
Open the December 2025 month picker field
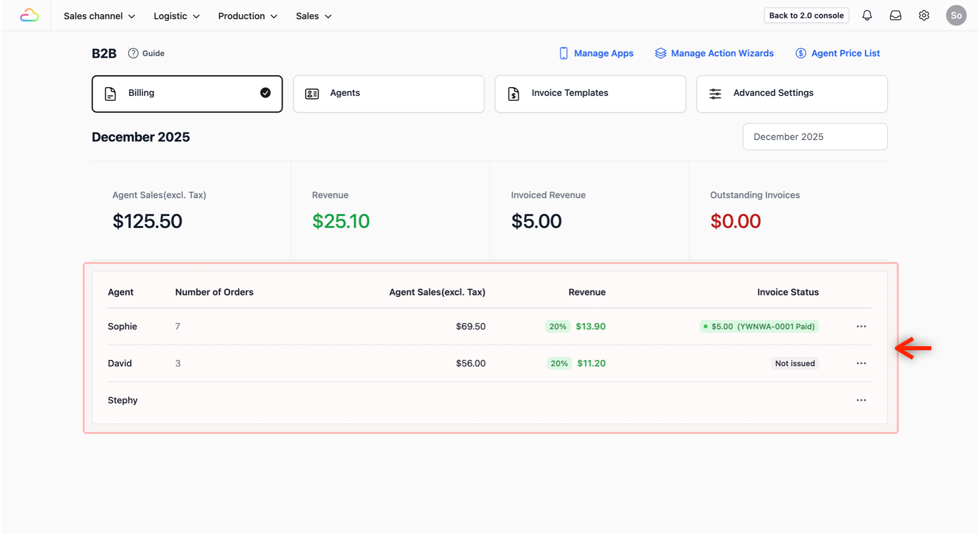pyautogui.click(x=815, y=137)
